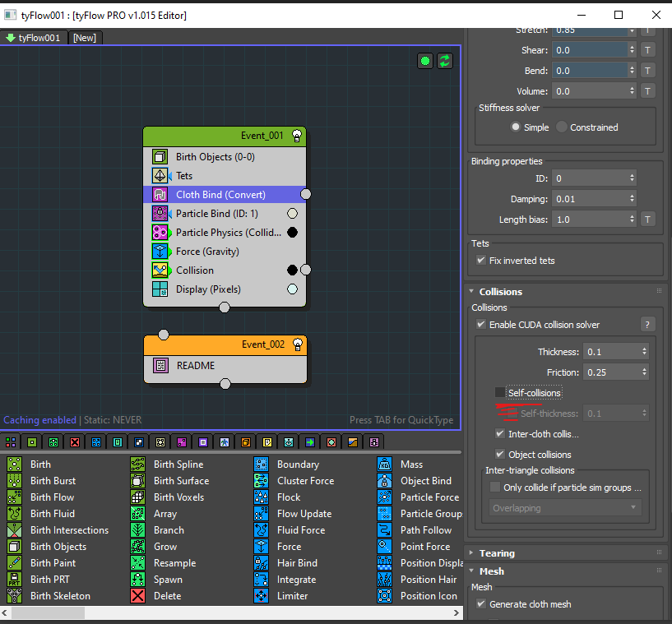Enable the Self-collisions checkbox
The image size is (672, 624).
[500, 393]
